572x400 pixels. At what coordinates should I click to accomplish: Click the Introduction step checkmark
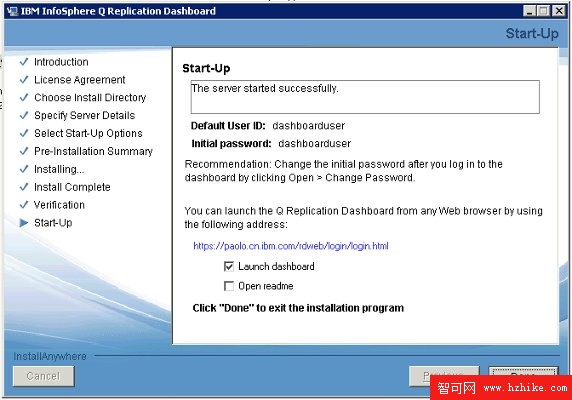point(24,62)
